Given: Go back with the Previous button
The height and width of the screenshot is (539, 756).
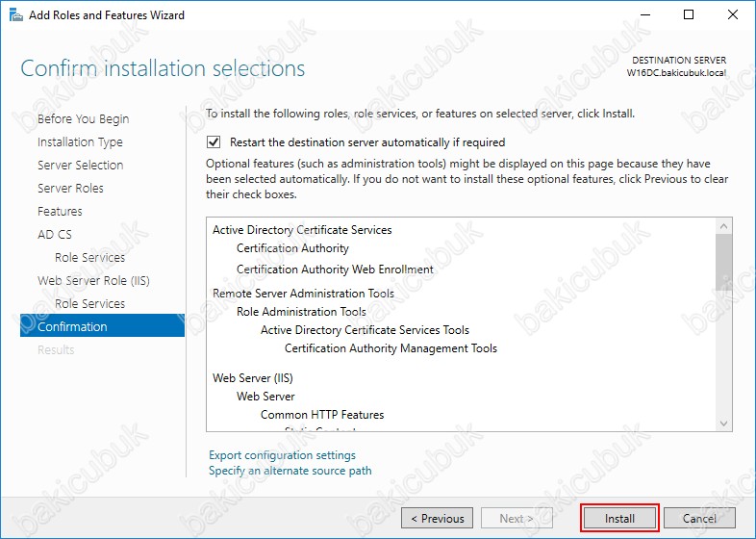Looking at the screenshot, I should 438,518.
